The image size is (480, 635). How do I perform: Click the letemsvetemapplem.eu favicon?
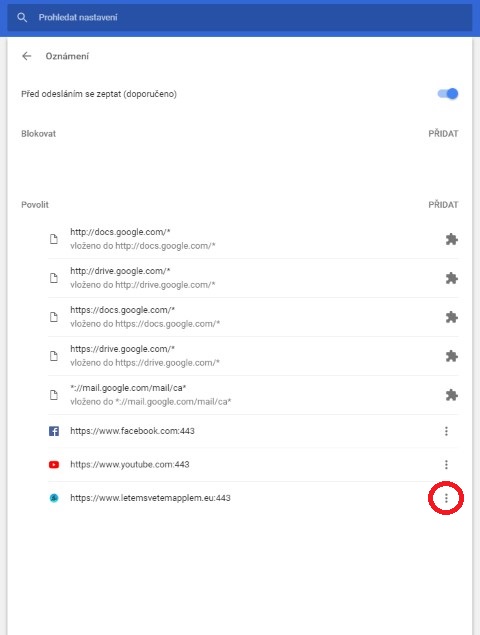tap(54, 498)
